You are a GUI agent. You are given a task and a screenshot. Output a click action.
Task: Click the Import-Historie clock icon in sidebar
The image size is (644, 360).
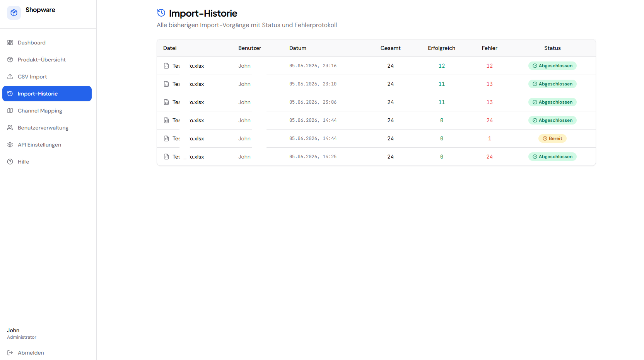tap(10, 94)
